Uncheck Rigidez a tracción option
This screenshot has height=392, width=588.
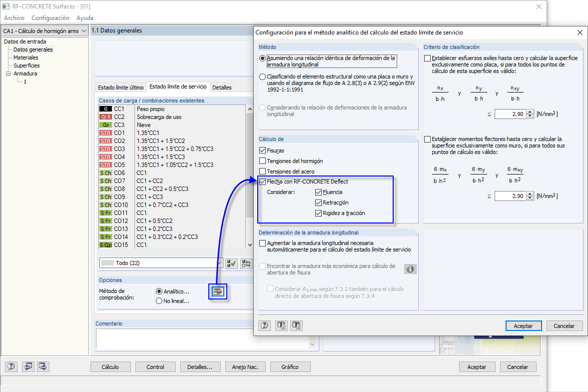[318, 213]
